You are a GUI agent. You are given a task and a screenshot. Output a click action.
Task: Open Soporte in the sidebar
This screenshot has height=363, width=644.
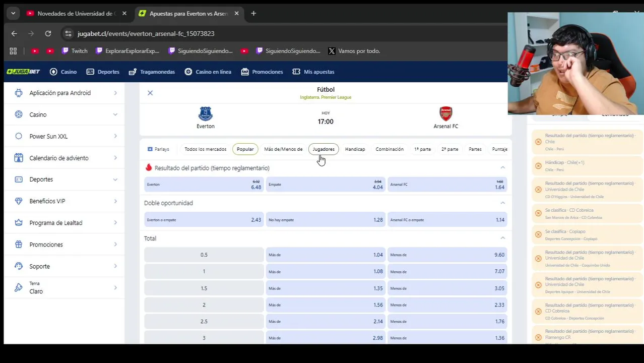point(66,266)
